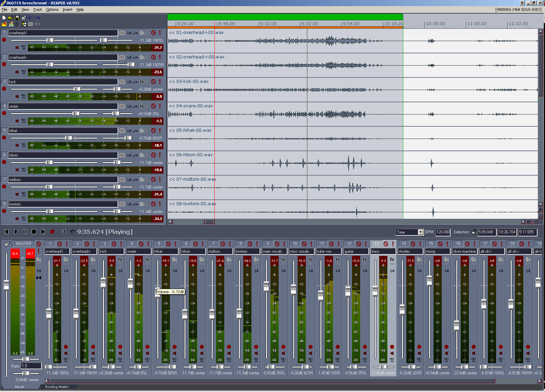The height and width of the screenshot is (392, 545).
Task: Toggle the loop/repeat transport icon
Action: [64, 232]
